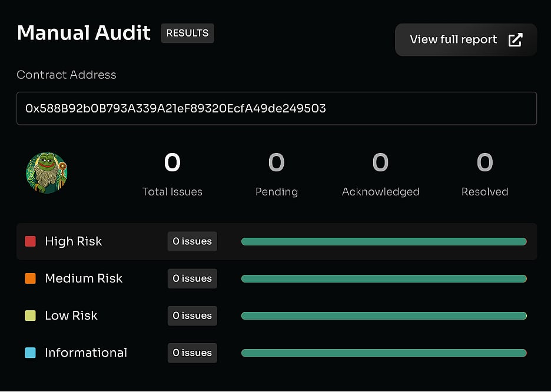
Task: Toggle the Medium Risk 0 issues badge
Action: 192,278
